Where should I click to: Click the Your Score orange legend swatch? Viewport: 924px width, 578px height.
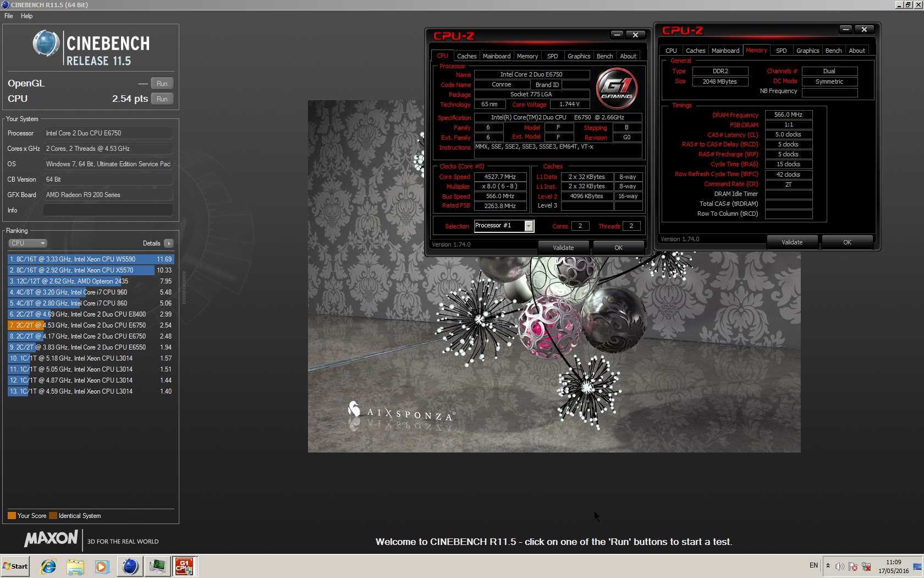tap(12, 516)
